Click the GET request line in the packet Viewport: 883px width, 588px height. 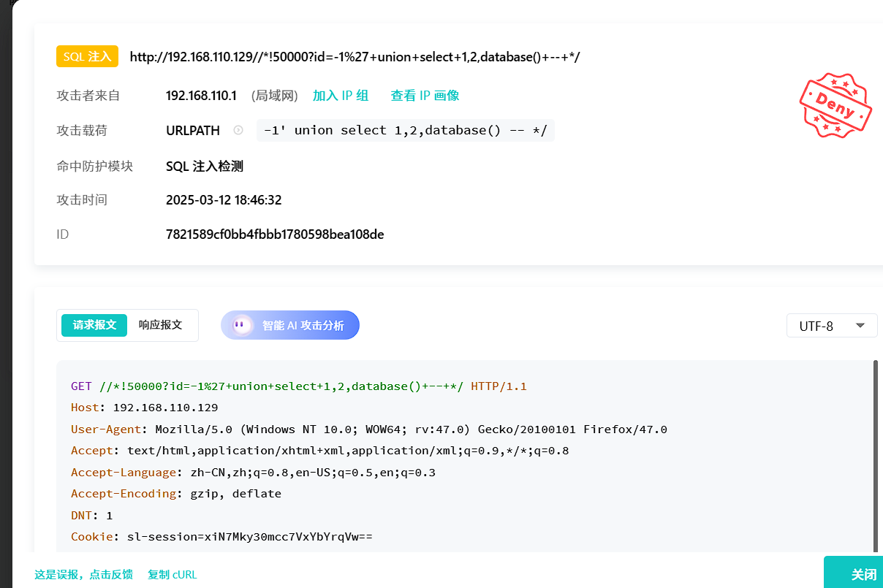coord(298,386)
